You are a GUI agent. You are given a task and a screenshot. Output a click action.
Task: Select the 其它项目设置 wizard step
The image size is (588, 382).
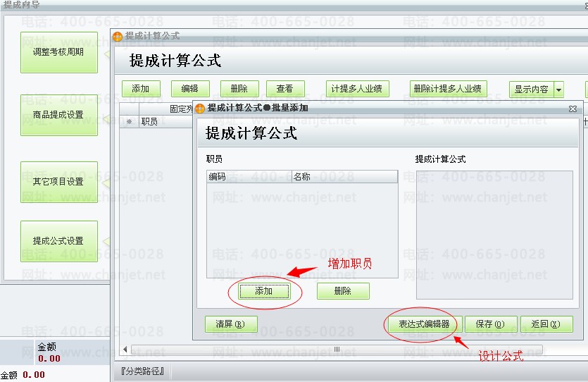[x=59, y=182]
